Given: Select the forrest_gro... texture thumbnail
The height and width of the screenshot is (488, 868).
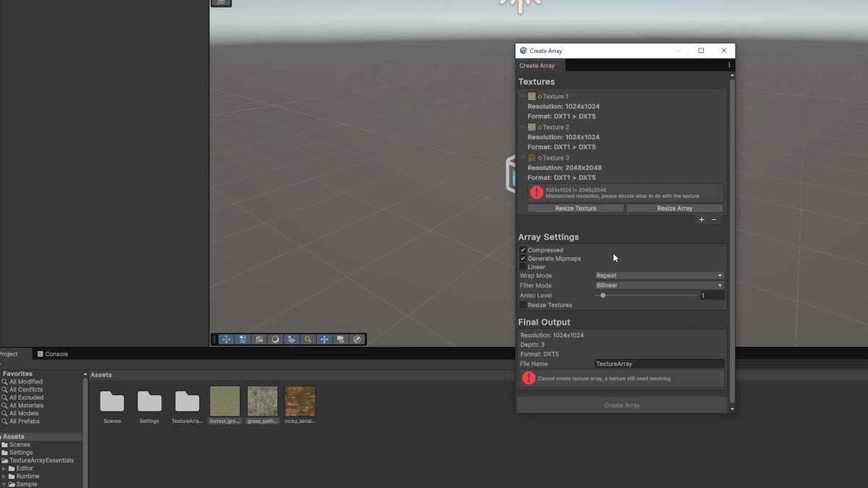Looking at the screenshot, I should click(x=224, y=401).
